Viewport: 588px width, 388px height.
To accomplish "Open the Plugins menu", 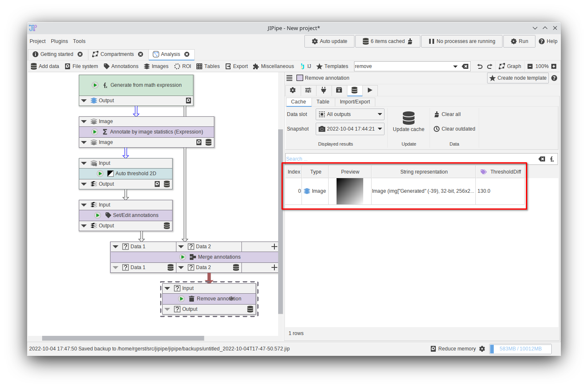I will (x=59, y=41).
